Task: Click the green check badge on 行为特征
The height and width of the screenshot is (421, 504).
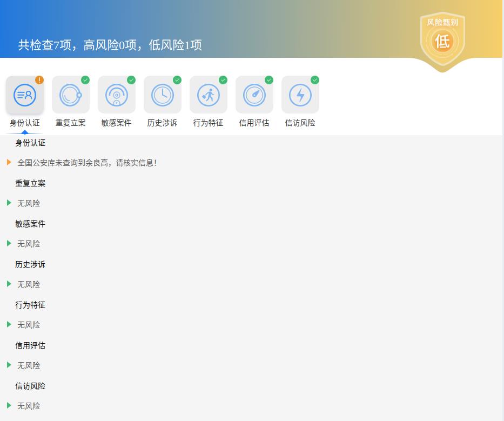Action: [223, 80]
